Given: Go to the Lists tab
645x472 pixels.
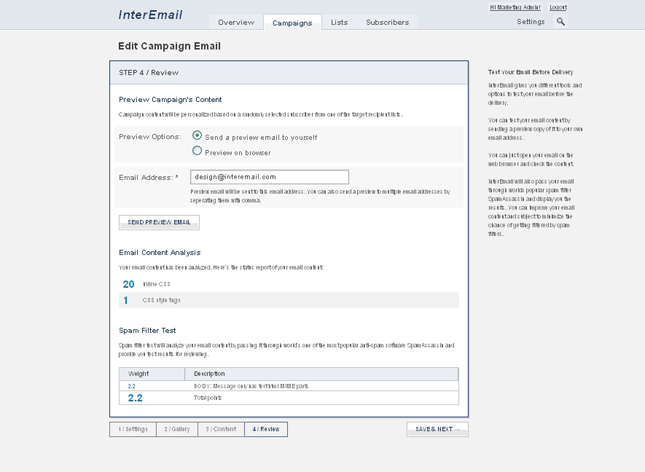Looking at the screenshot, I should point(339,22).
